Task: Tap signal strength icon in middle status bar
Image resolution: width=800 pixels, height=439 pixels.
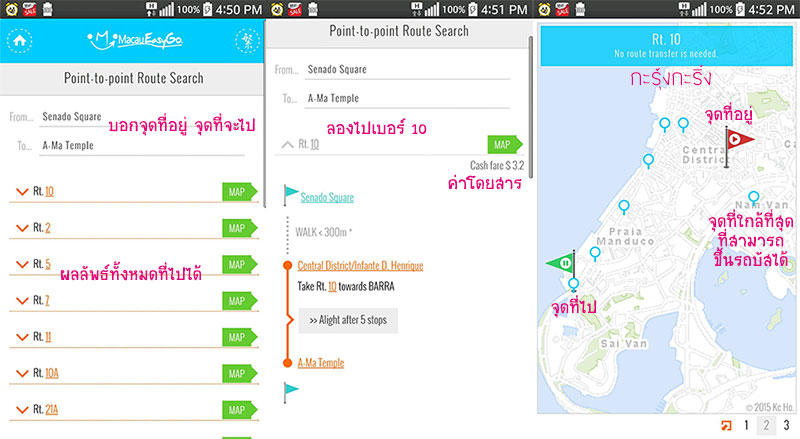Action: pos(432,9)
